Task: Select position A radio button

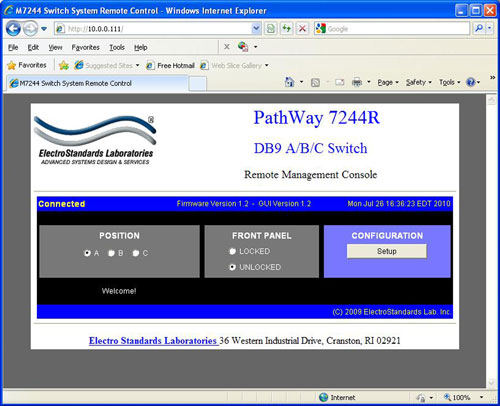Action: pyautogui.click(x=87, y=253)
